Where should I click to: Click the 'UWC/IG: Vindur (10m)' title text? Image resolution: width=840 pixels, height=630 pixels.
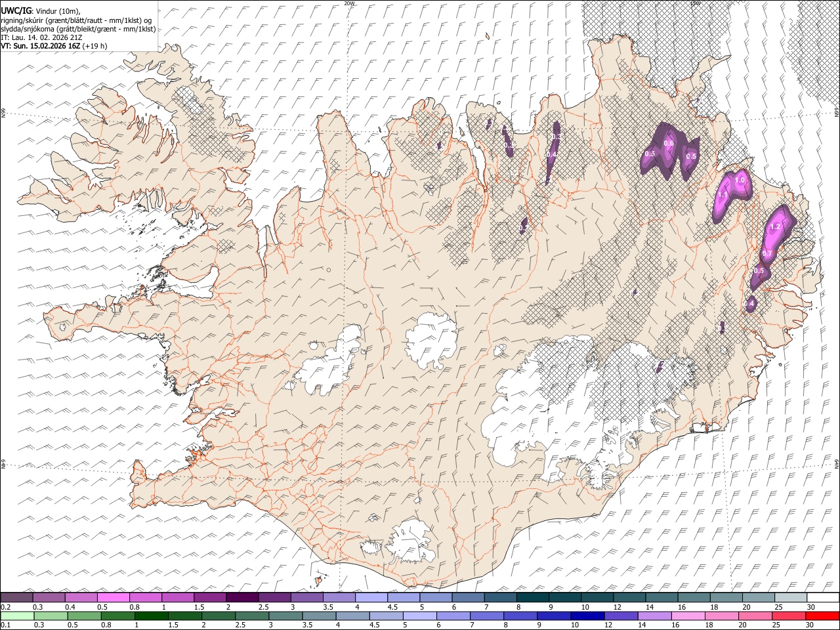pyautogui.click(x=41, y=11)
